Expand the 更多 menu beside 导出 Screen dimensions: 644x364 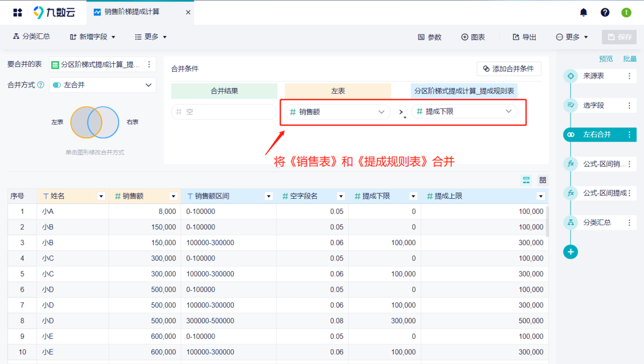tap(572, 37)
